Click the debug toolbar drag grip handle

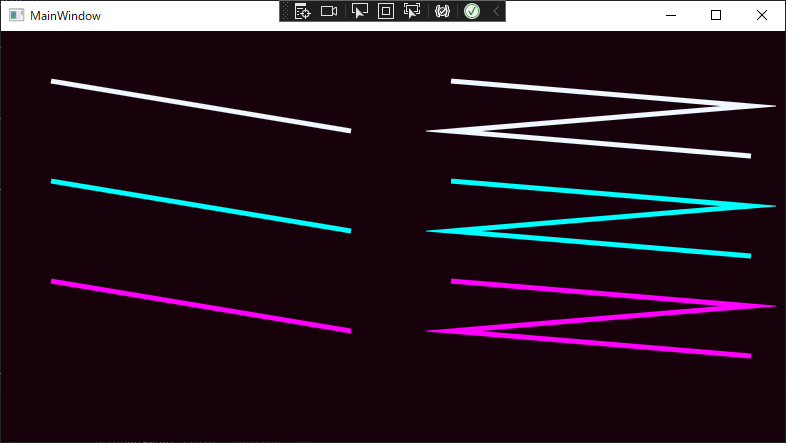pyautogui.click(x=286, y=11)
